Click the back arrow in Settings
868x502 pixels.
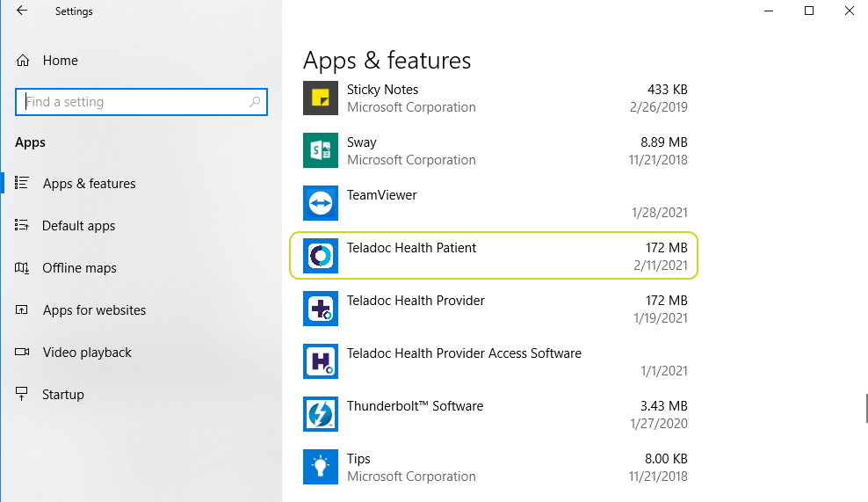[22, 11]
